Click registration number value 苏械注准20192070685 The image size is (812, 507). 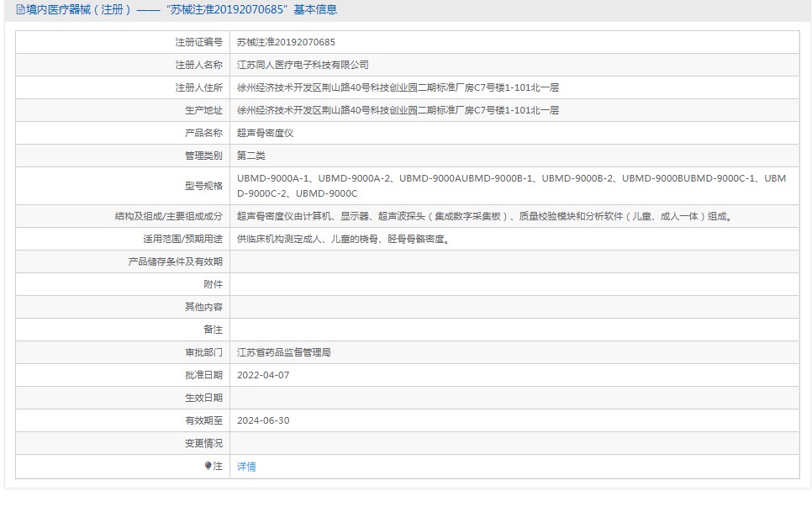coord(286,42)
